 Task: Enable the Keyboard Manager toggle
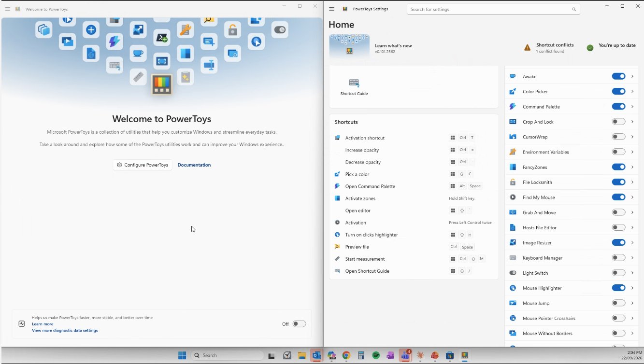[618, 258]
